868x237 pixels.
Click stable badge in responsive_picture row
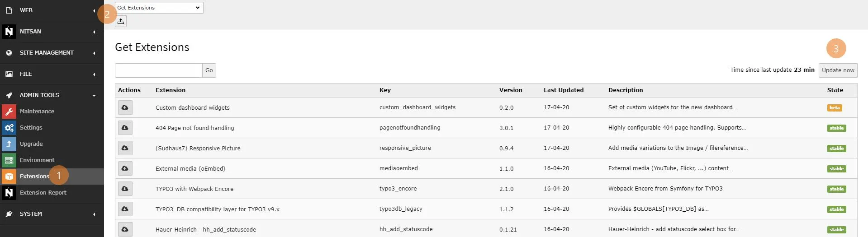[836, 149]
